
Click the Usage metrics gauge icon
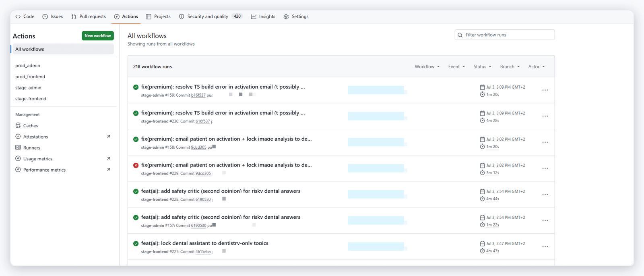pos(18,159)
